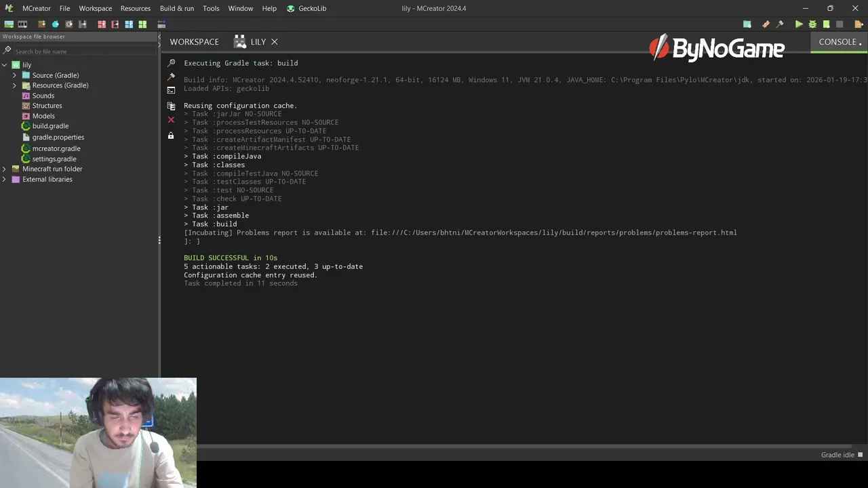Select the build.gradle file

[50, 126]
